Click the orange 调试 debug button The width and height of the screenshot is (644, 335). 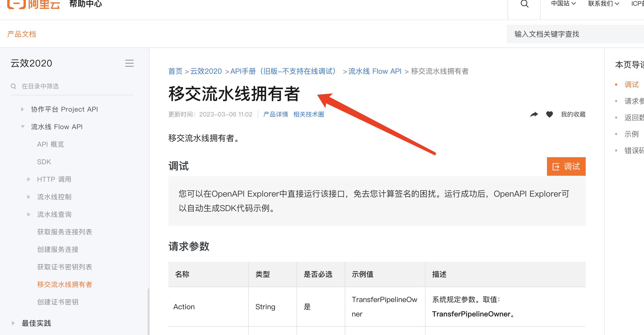tap(566, 166)
